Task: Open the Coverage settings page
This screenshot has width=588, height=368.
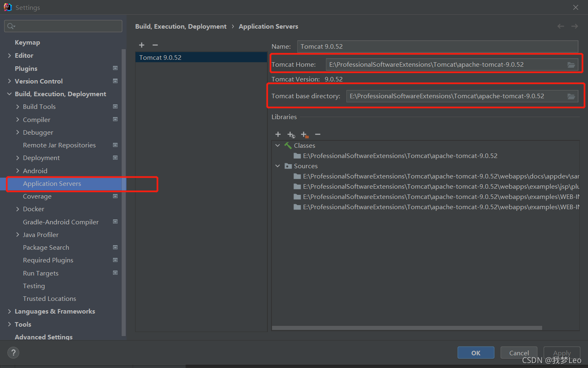Action: 37,196
